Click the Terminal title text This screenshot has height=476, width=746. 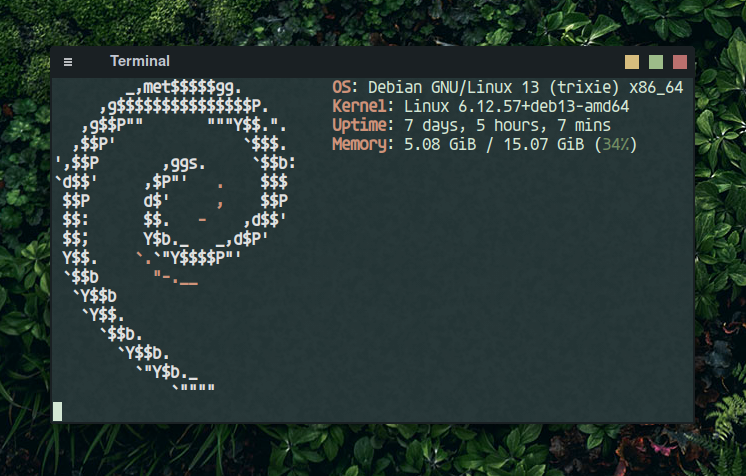tap(140, 61)
